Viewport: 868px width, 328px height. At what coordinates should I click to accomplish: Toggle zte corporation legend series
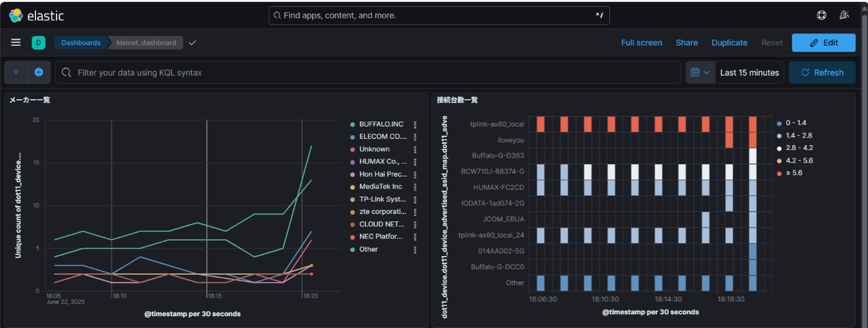[383, 211]
